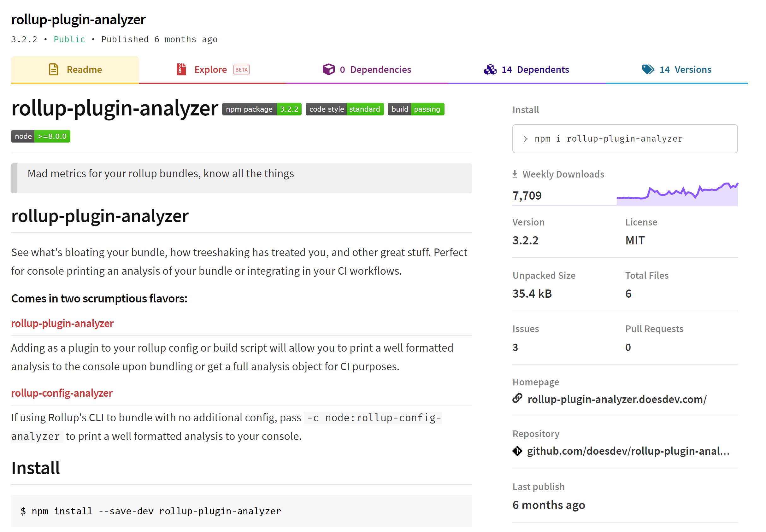The width and height of the screenshot is (766, 532).
Task: Click the weekly downloads count 7,709
Action: tap(527, 196)
